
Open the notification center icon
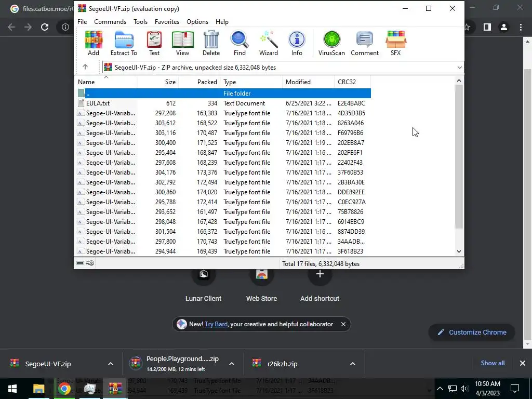pyautogui.click(x=515, y=389)
